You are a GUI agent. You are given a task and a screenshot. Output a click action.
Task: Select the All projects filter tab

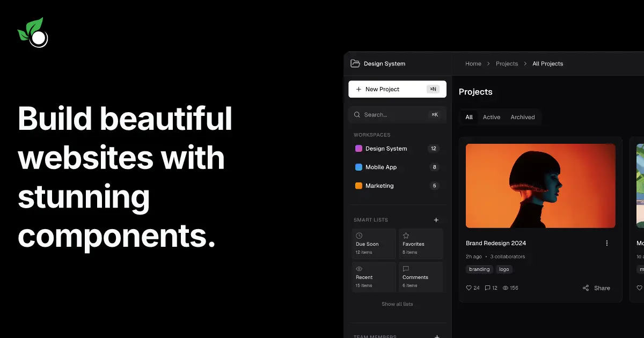click(x=469, y=117)
